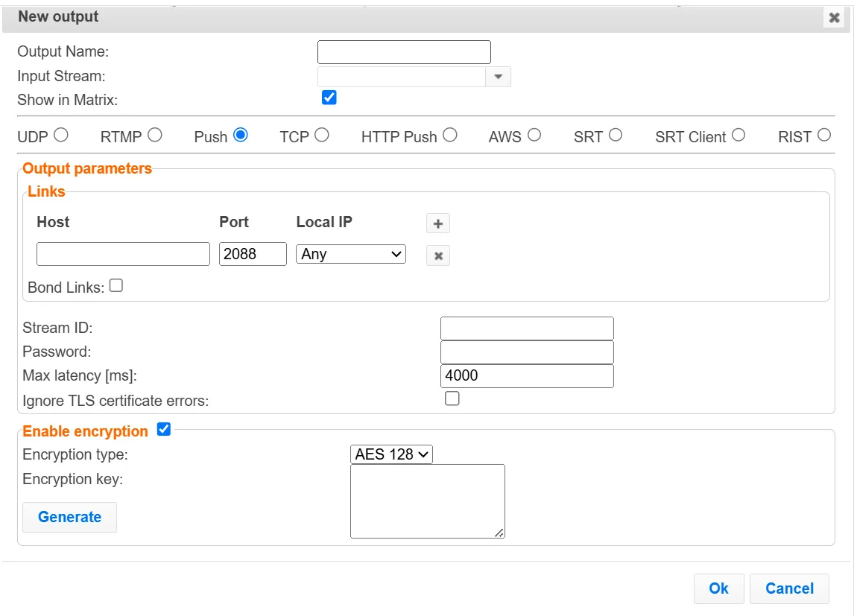854x616 pixels.
Task: Confirm the dialog with Ok
Action: pos(719,588)
